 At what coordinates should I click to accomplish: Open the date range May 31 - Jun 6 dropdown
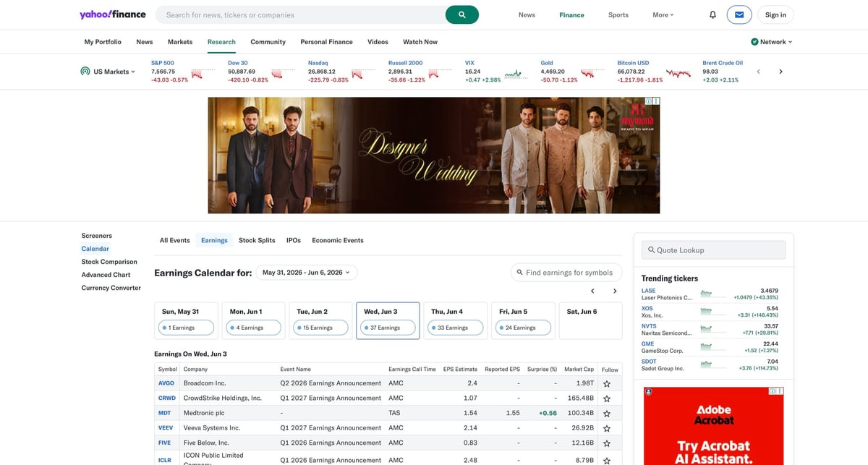click(x=306, y=273)
